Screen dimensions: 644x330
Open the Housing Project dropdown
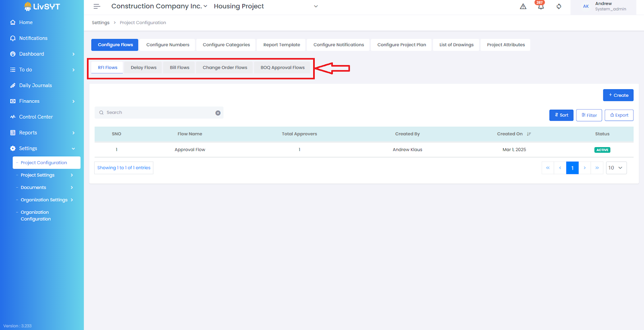(266, 6)
